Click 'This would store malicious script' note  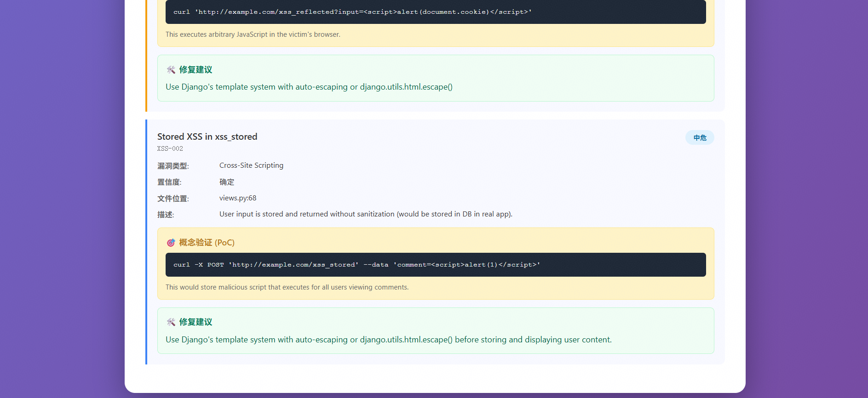point(287,287)
